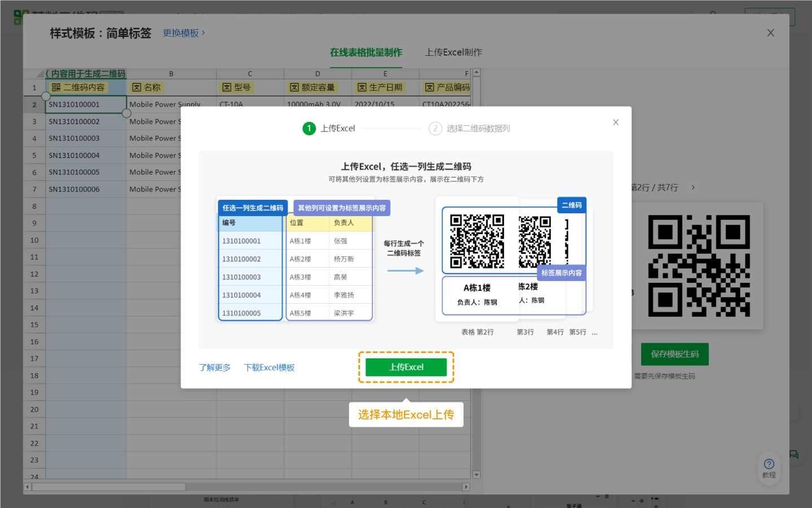Expand the 更换模板 template chooser
812x508 pixels.
point(184,33)
